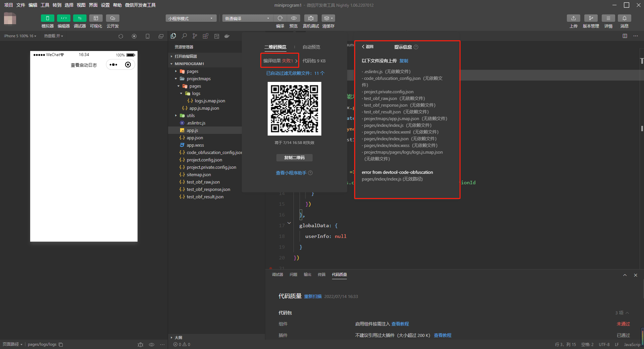Screen dimensions: 644x349
Task: Open the 普通编译 compile mode dropdown
Action: point(247,18)
